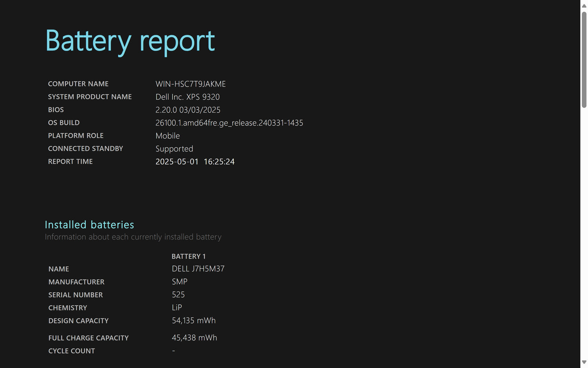Select the COMPUTER NAME label
The image size is (588, 368).
[78, 84]
